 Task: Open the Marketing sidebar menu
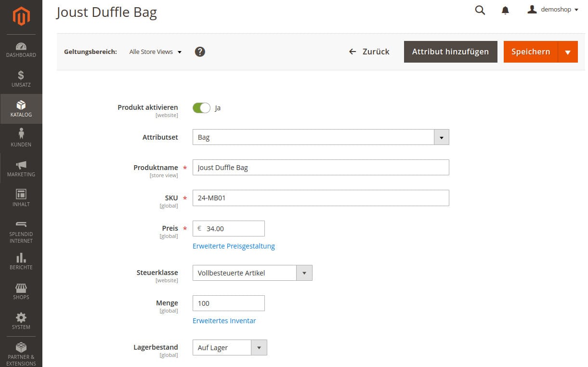21,169
